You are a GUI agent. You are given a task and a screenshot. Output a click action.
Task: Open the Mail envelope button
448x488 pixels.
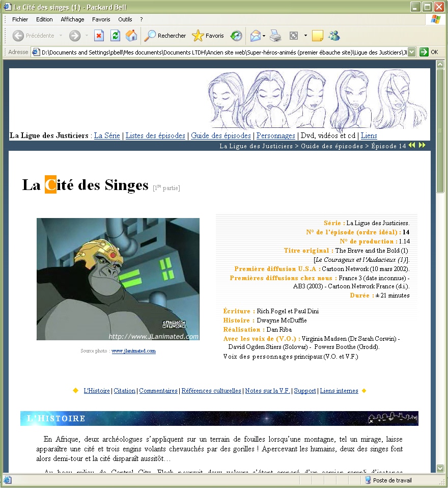tap(256, 36)
